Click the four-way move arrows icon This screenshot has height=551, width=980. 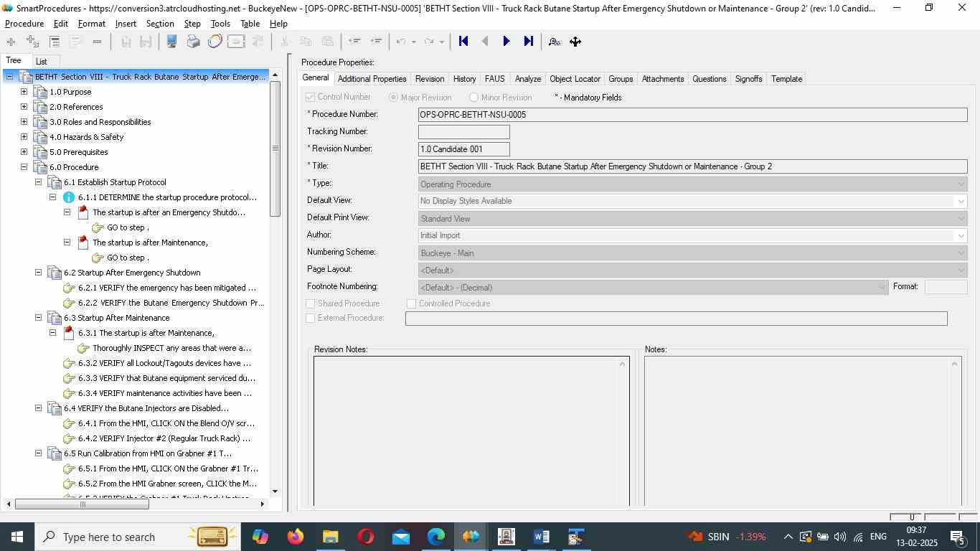(x=575, y=42)
